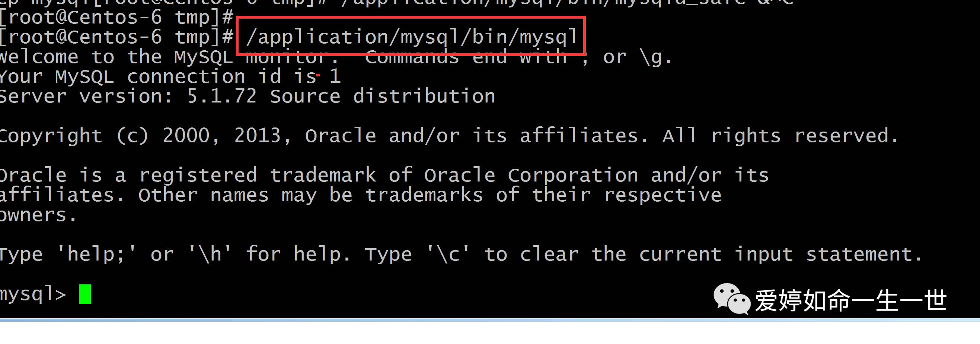Click the empty [root@Centos-6 tmp]# prompt line
Screen dimensions: 980x344
tap(116, 17)
